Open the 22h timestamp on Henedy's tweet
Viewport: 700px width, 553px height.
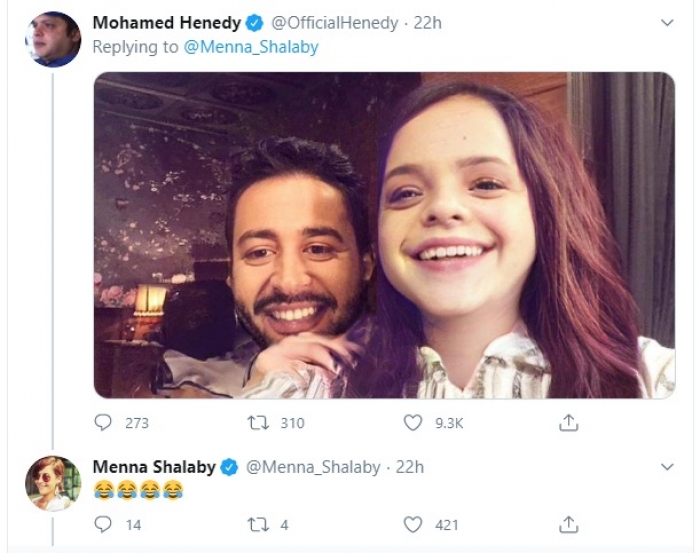pyautogui.click(x=427, y=23)
